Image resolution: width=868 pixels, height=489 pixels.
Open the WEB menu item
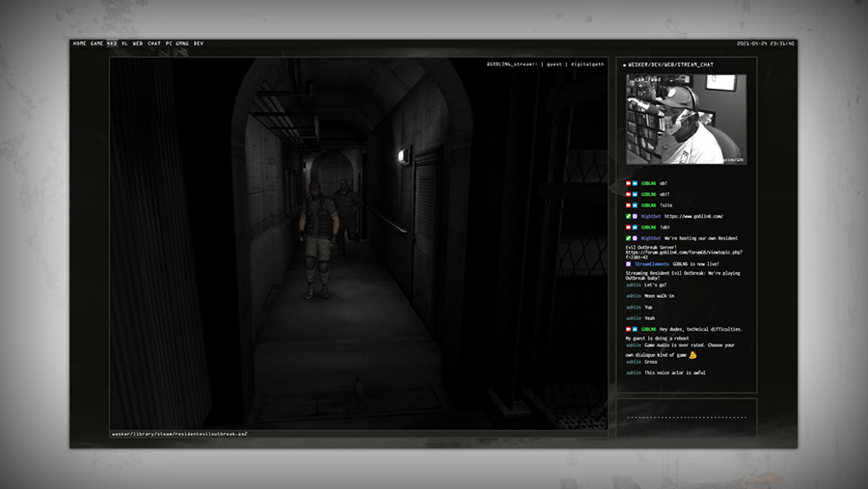pyautogui.click(x=137, y=43)
